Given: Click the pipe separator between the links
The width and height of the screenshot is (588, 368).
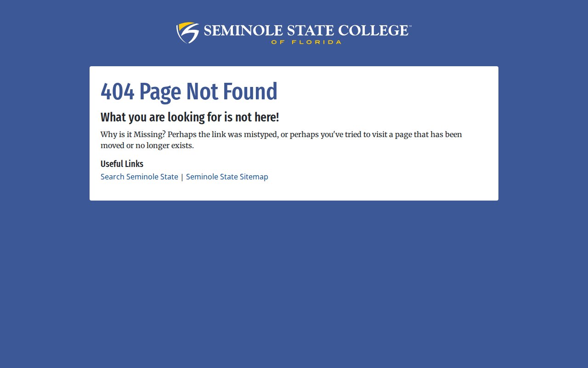Looking at the screenshot, I should 182,177.
